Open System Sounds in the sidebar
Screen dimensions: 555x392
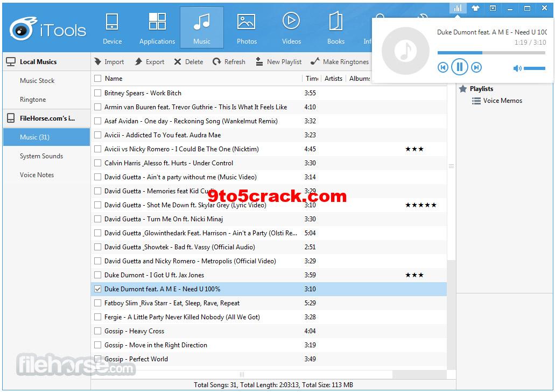[46, 156]
